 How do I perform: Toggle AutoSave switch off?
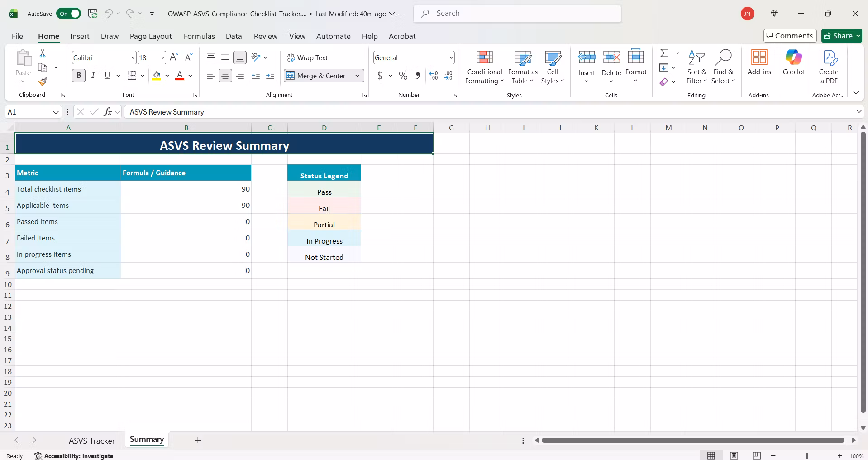coord(69,14)
